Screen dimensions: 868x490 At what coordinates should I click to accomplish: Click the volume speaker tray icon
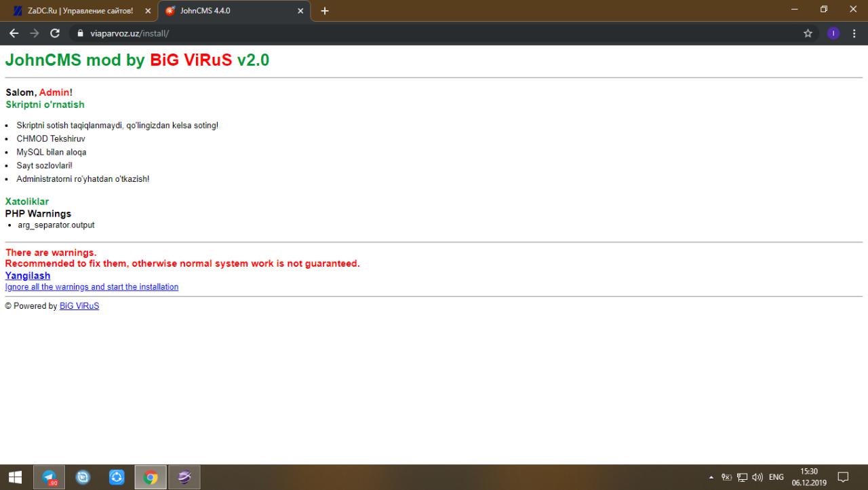click(x=757, y=477)
